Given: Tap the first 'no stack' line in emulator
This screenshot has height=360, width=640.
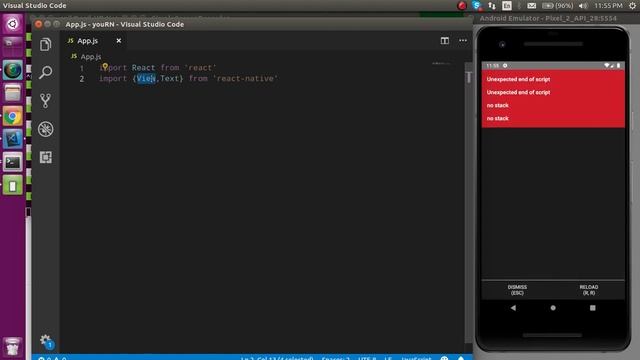Looking at the screenshot, I should click(497, 105).
